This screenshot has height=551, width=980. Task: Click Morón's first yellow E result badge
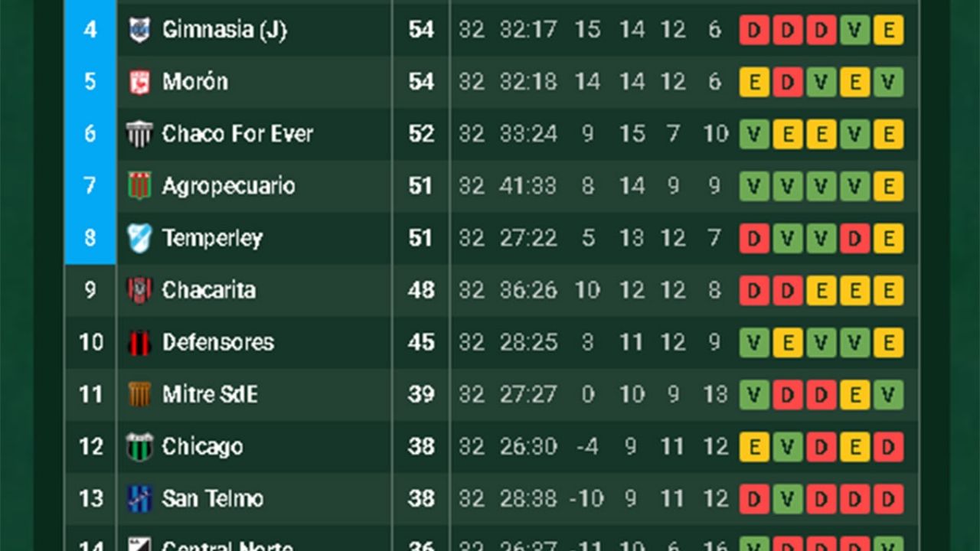point(754,82)
